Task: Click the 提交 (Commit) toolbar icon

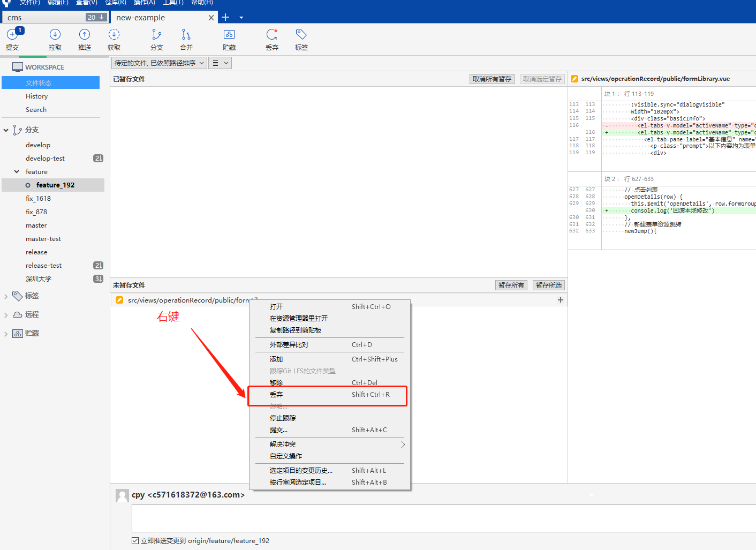Action: (x=12, y=39)
